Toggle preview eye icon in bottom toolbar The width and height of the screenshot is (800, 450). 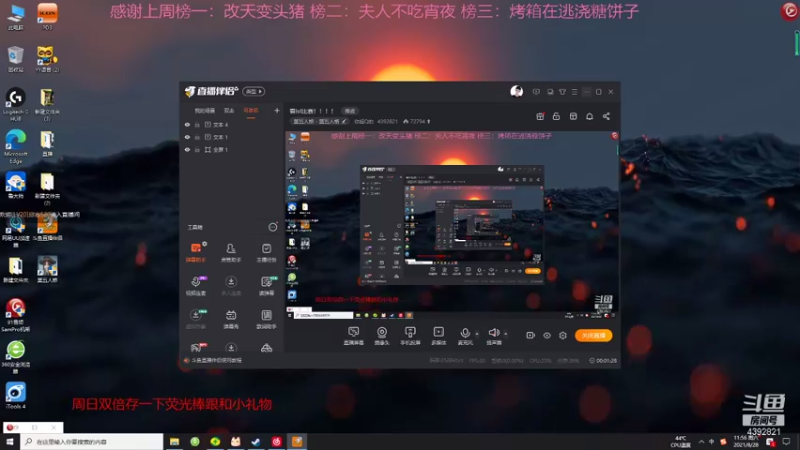point(547,335)
